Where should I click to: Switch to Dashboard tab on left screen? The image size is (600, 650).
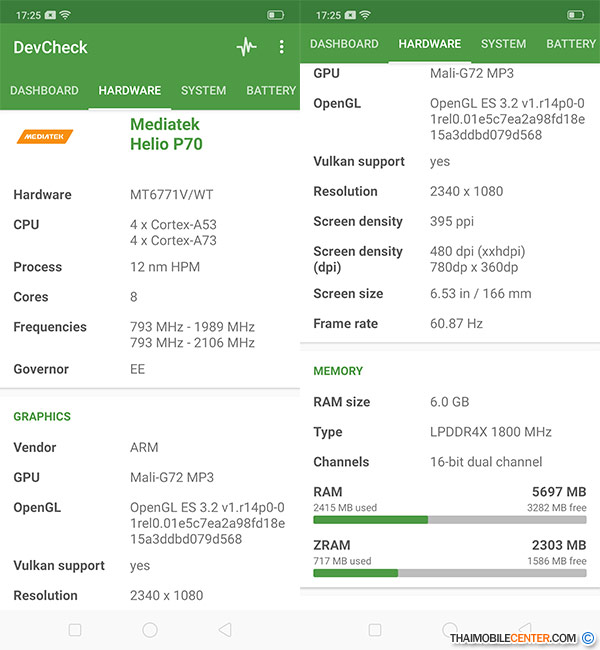pos(44,91)
